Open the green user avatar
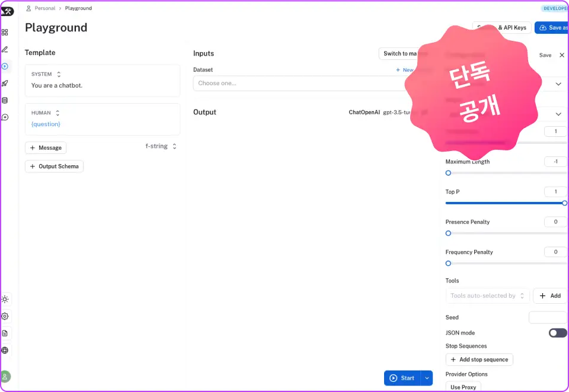Viewport: 569px width, 392px height. click(x=5, y=377)
